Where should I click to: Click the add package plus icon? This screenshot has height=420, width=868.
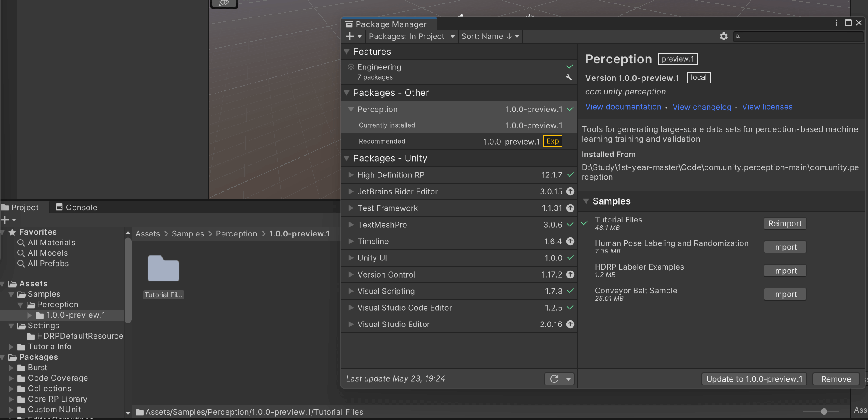tap(350, 36)
